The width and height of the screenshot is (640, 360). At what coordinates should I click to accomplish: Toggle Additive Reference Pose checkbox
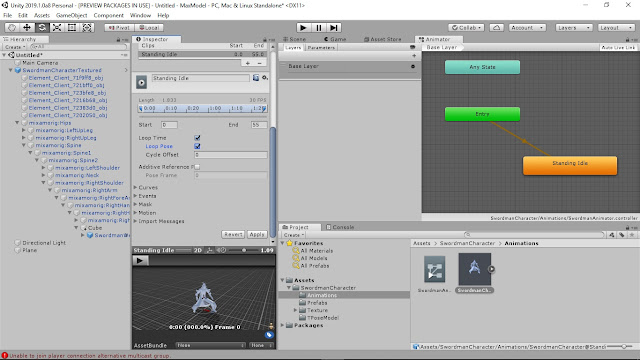click(x=198, y=167)
